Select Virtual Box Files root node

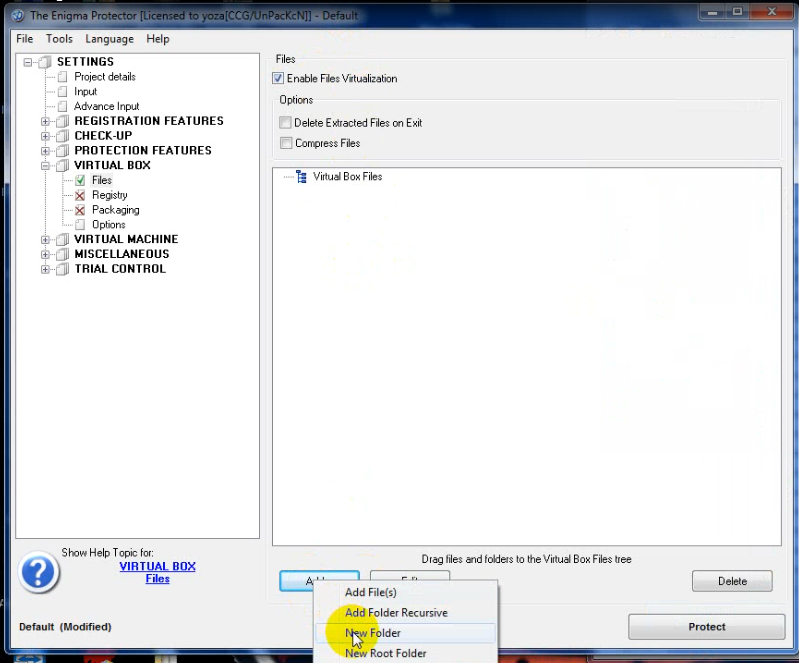[x=348, y=177]
